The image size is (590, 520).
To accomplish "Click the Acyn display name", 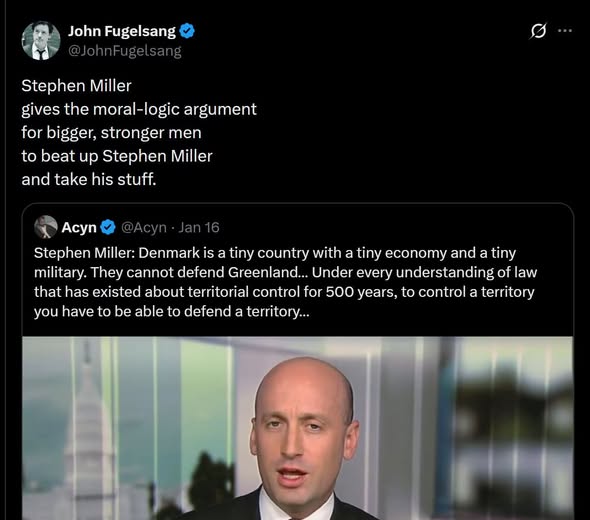I will click(79, 227).
